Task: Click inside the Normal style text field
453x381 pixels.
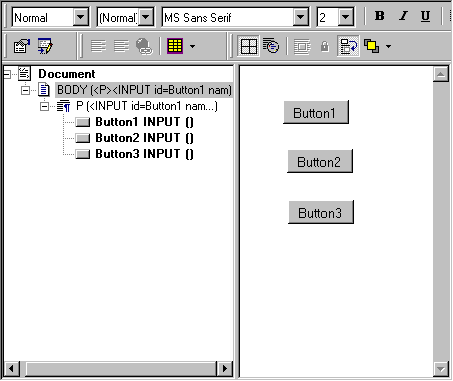Action: [x=43, y=17]
